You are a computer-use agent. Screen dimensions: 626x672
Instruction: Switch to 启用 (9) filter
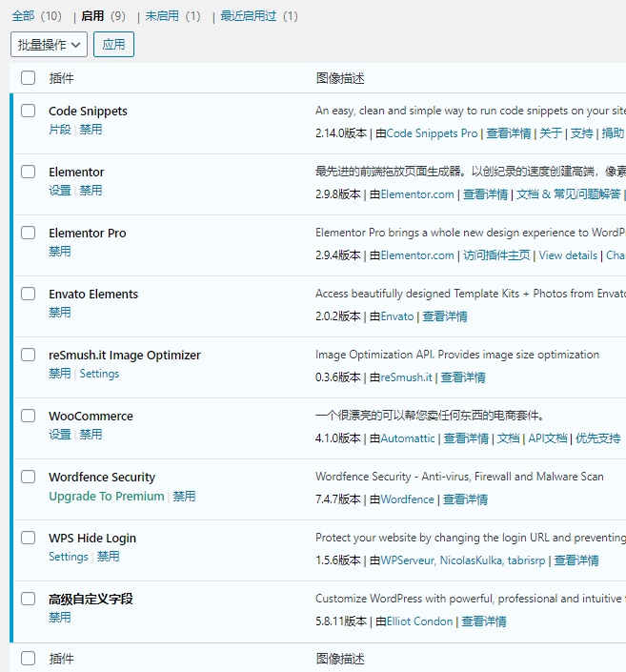[x=103, y=16]
